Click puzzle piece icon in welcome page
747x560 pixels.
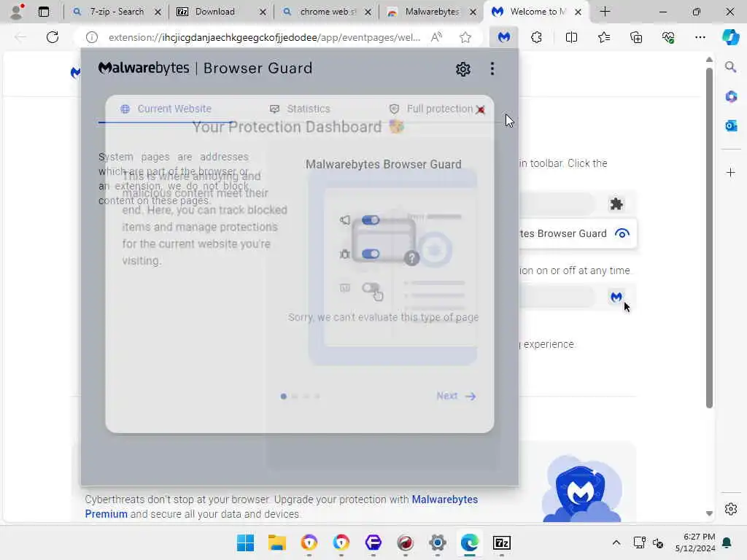(x=616, y=204)
